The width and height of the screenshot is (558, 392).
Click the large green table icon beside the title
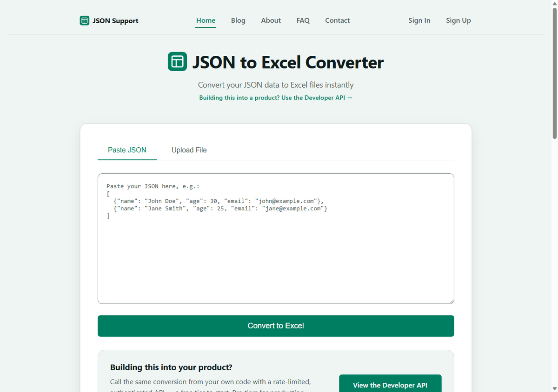[177, 62]
